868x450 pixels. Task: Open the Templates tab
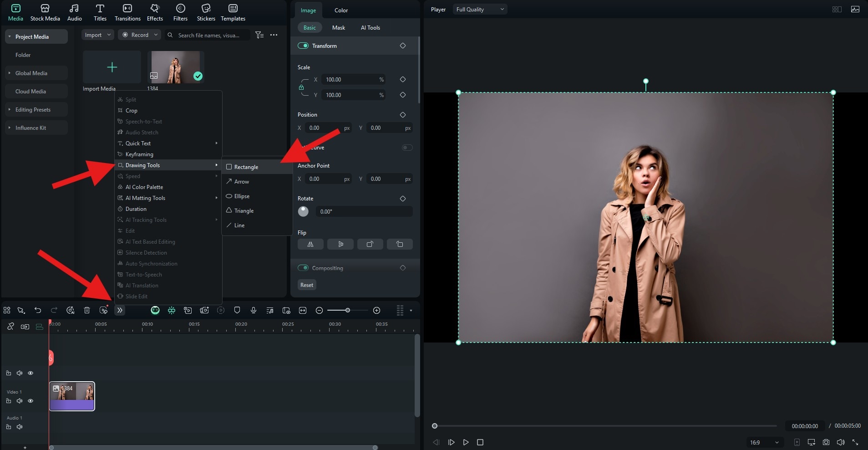(x=233, y=13)
